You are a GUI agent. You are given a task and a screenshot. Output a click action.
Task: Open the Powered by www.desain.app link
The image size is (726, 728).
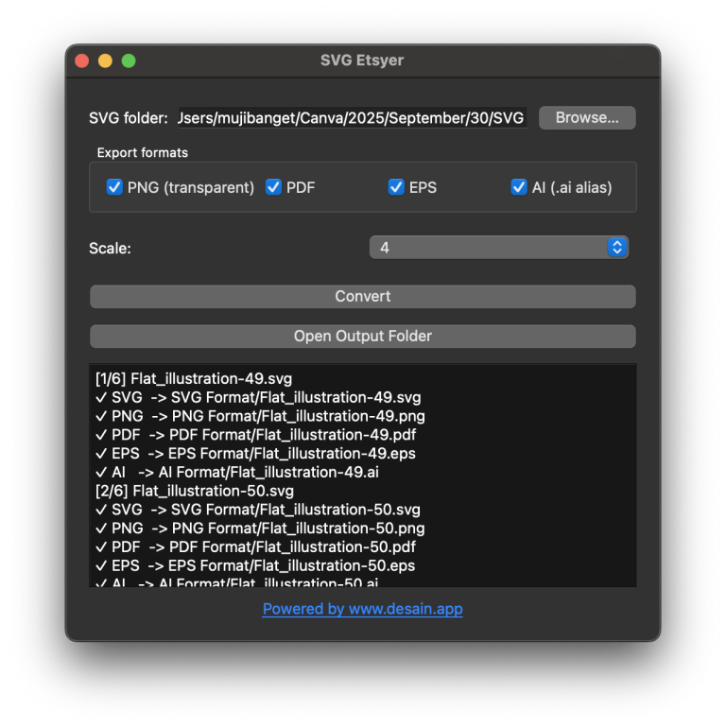[x=362, y=609]
